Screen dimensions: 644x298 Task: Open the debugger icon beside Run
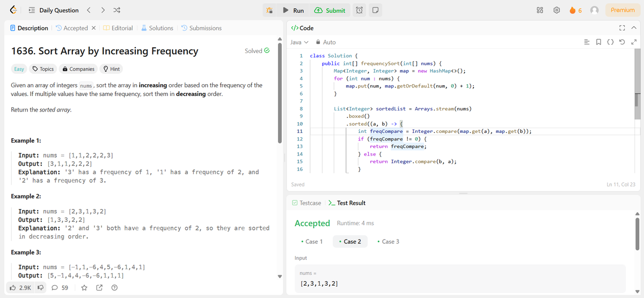(270, 10)
